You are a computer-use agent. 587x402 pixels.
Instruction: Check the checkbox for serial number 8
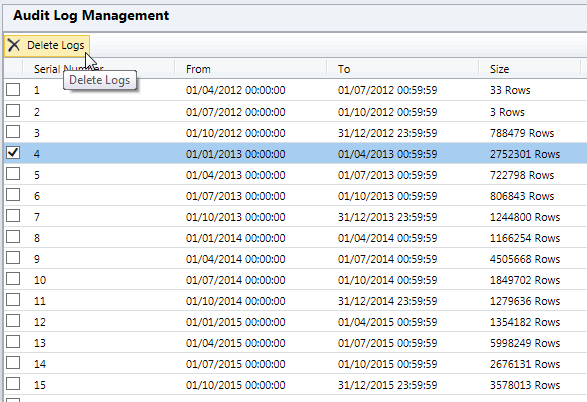pos(13,236)
